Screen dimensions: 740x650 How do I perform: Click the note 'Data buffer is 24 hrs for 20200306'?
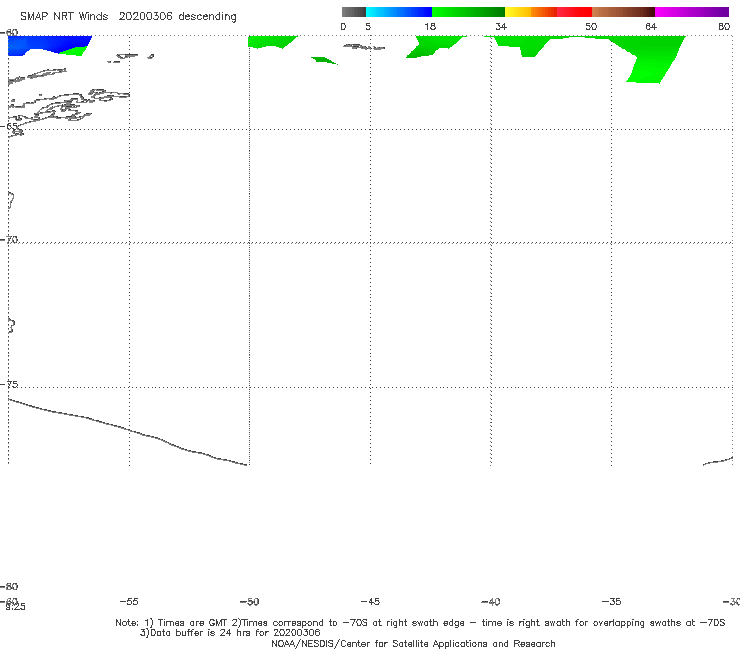230,633
